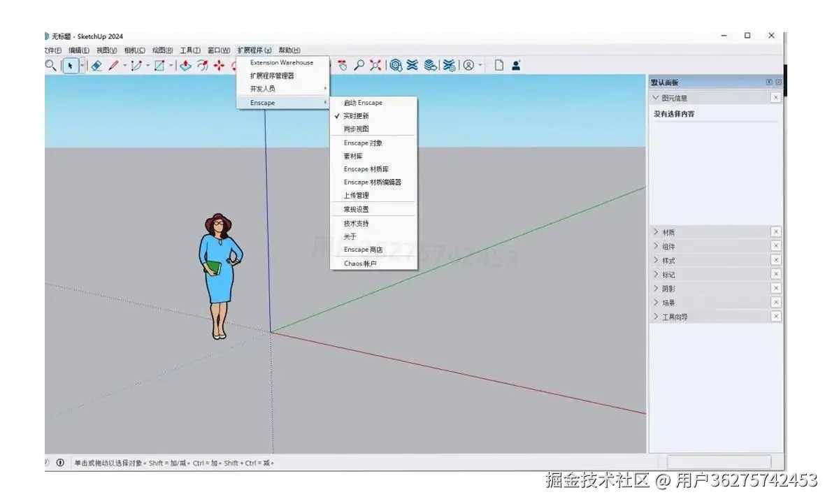
Task: Close the 图元信息 panel
Action: (775, 97)
